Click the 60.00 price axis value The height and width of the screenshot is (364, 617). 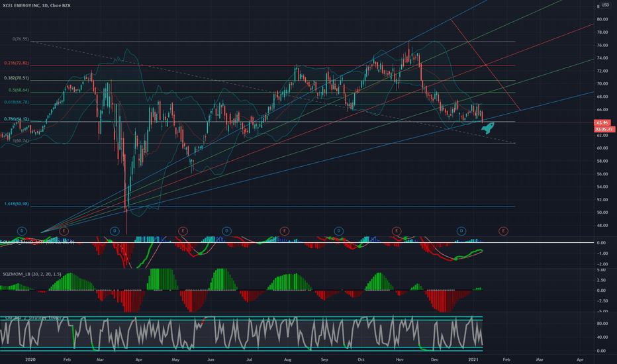pyautogui.click(x=602, y=148)
